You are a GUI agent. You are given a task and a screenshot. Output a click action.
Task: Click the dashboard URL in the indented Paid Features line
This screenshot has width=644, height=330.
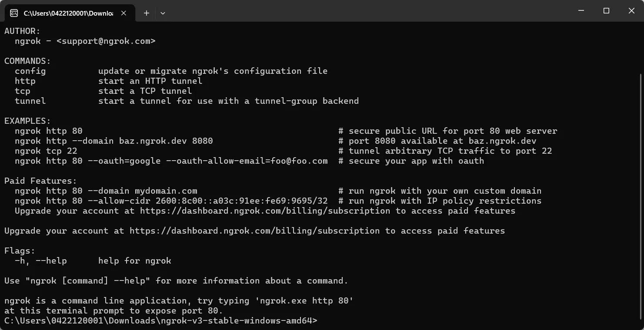[265, 211]
